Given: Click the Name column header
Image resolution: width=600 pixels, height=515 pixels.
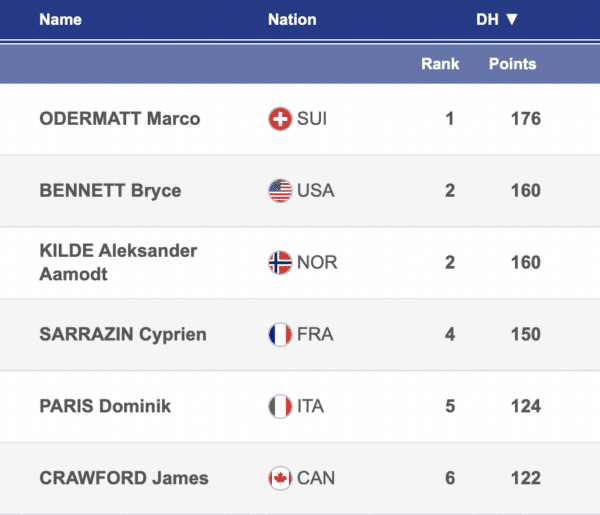Looking at the screenshot, I should pyautogui.click(x=60, y=19).
